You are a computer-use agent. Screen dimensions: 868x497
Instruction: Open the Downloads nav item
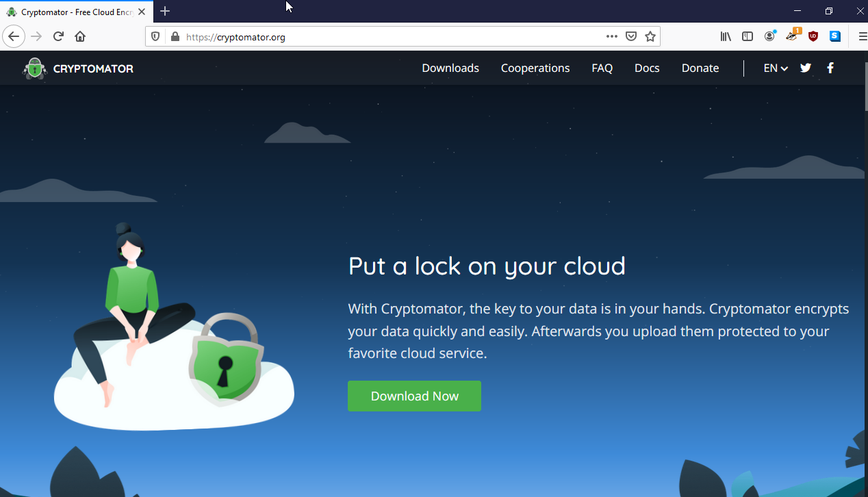pyautogui.click(x=450, y=68)
